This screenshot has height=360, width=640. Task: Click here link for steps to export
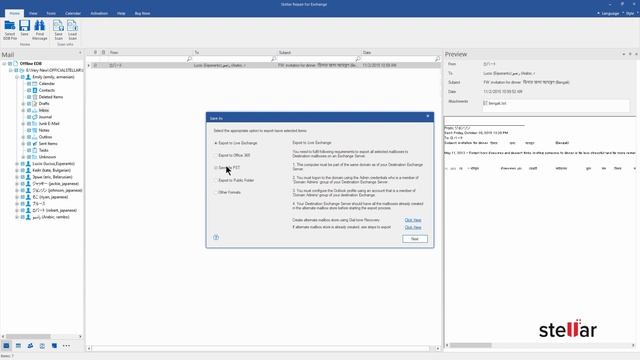coord(413,227)
